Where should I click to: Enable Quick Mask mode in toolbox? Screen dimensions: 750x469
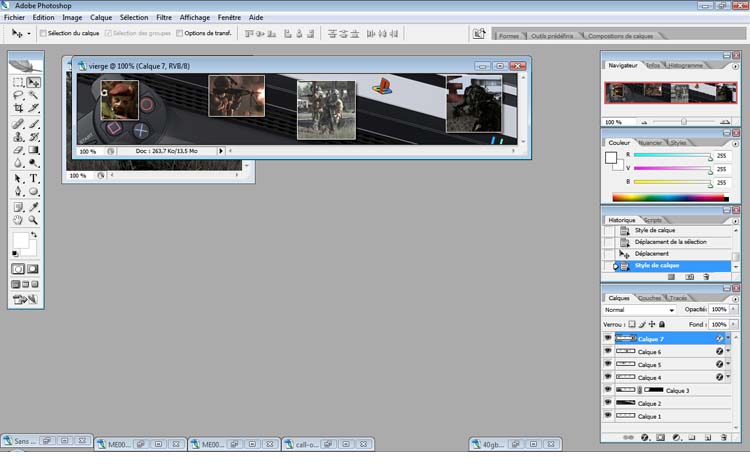tap(33, 269)
